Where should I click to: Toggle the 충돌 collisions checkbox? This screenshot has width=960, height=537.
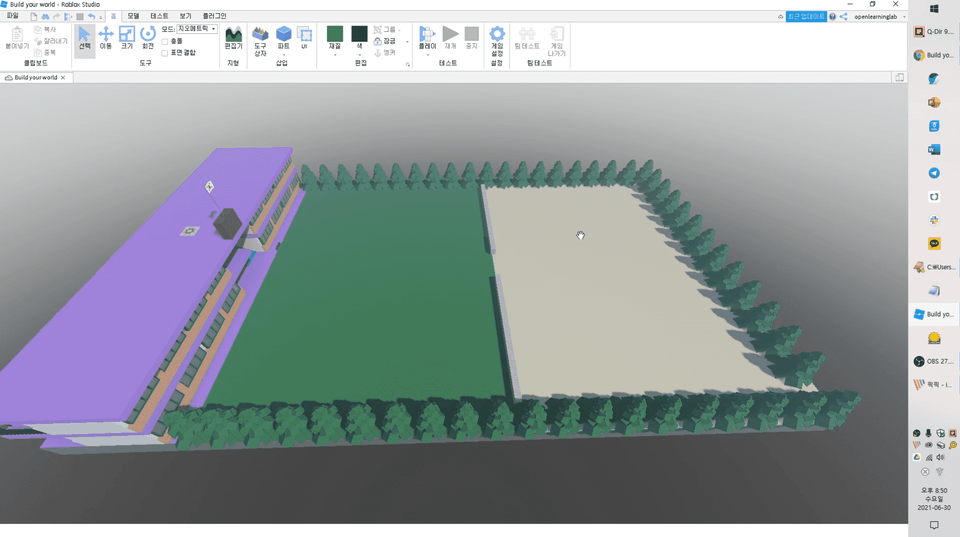coord(165,41)
